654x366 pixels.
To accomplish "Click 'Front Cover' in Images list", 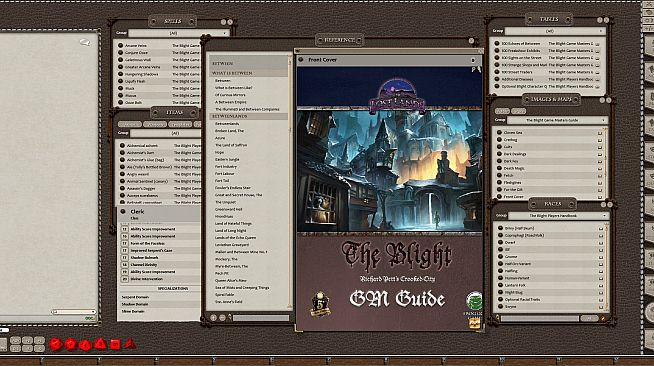I will (513, 196).
